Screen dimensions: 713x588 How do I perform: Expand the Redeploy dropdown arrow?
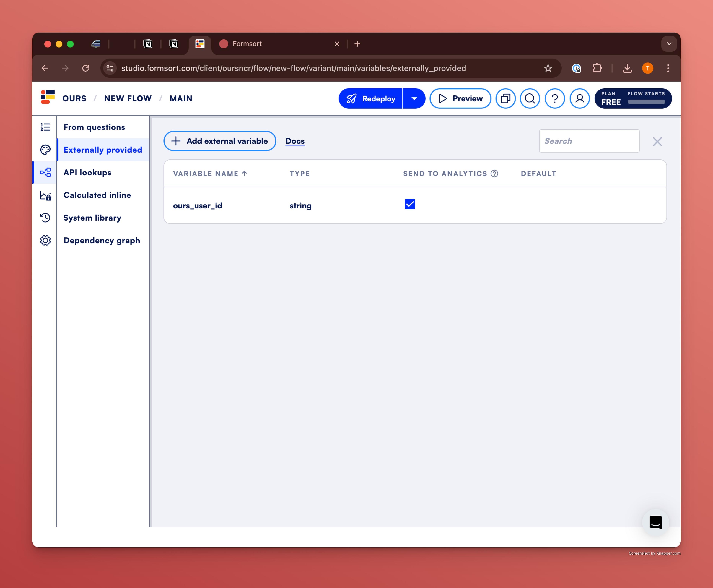click(414, 99)
